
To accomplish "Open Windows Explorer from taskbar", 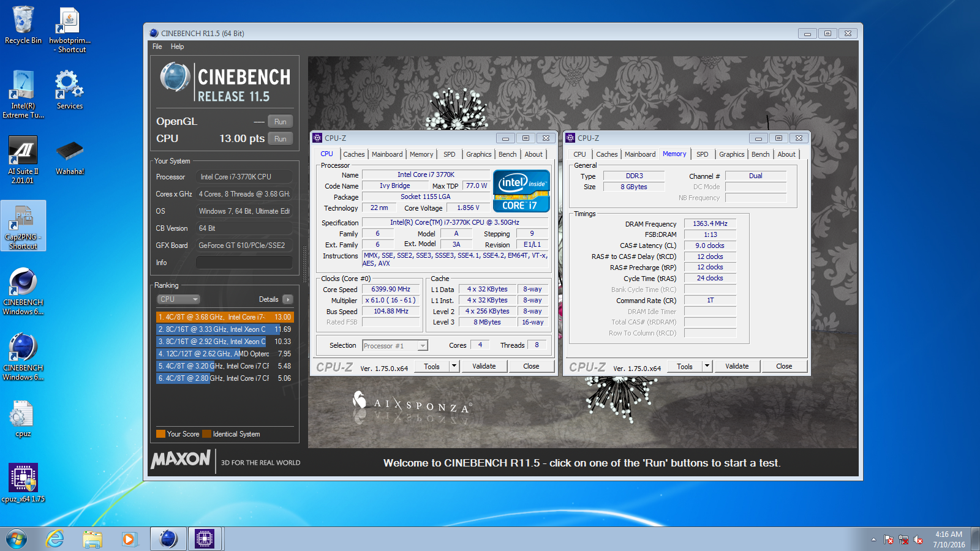I will click(x=92, y=539).
